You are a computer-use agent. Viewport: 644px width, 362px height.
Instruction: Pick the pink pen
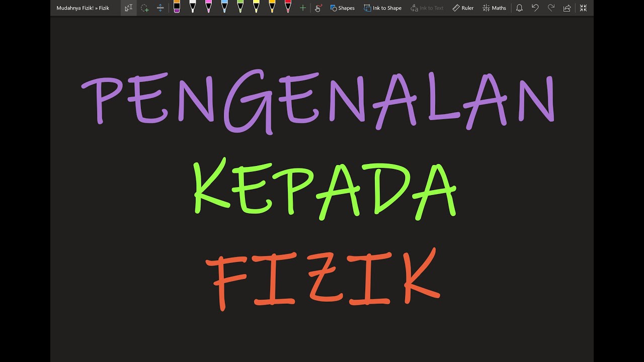pos(208,7)
